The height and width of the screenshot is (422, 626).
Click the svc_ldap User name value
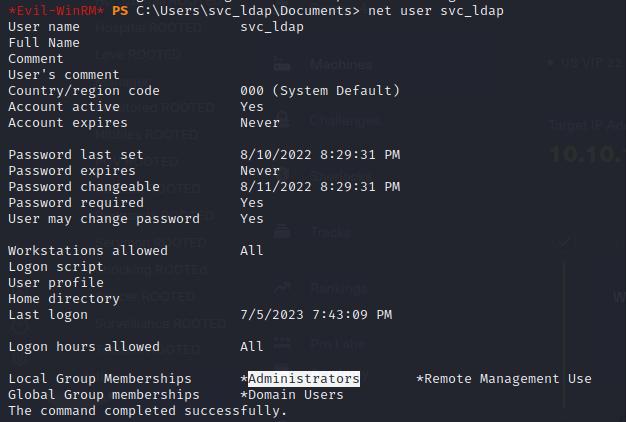[x=272, y=27]
